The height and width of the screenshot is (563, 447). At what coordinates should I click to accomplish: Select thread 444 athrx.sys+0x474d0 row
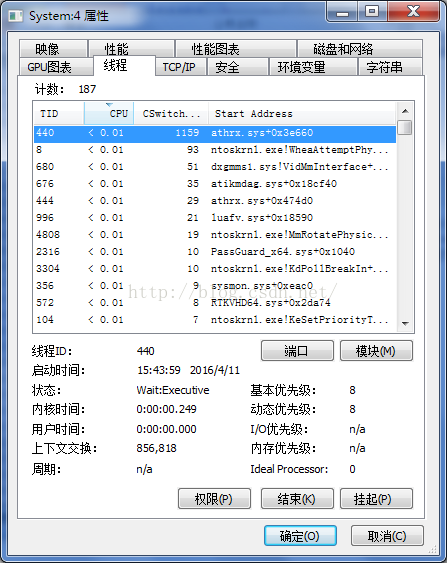pyautogui.click(x=215, y=200)
